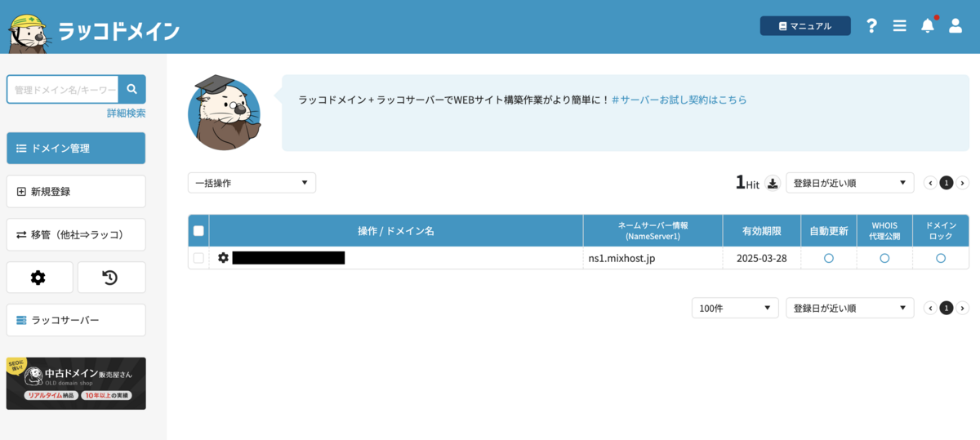Go to previous page in top pager
This screenshot has height=440, width=980.
[x=930, y=183]
